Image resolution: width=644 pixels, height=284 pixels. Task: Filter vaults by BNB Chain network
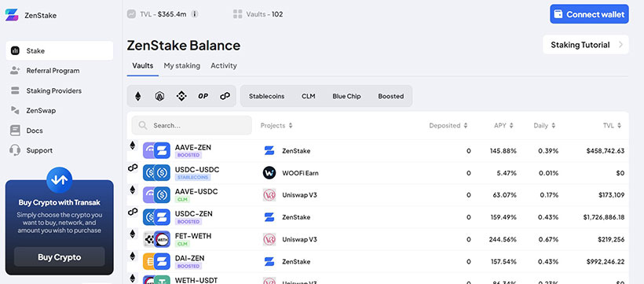click(x=181, y=96)
